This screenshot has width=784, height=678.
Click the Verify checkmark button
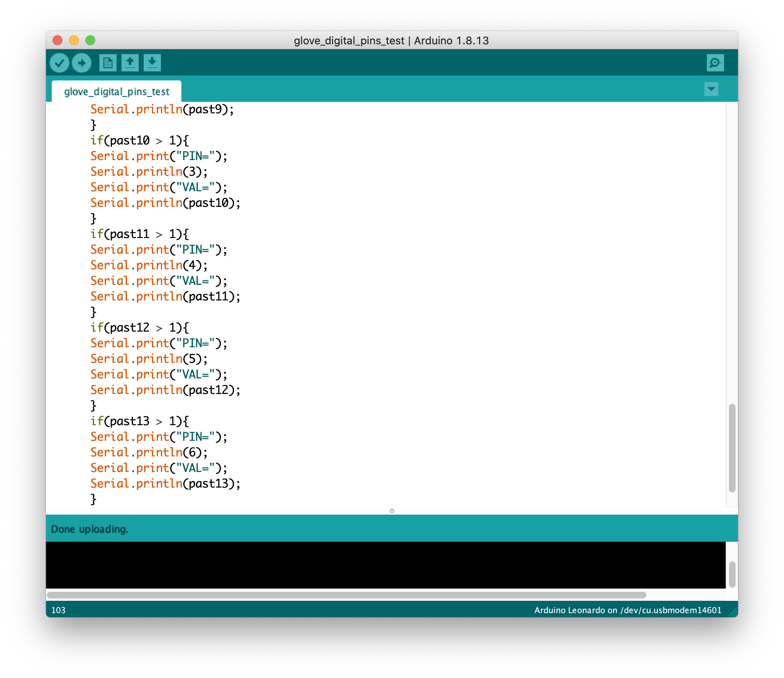[x=60, y=63]
